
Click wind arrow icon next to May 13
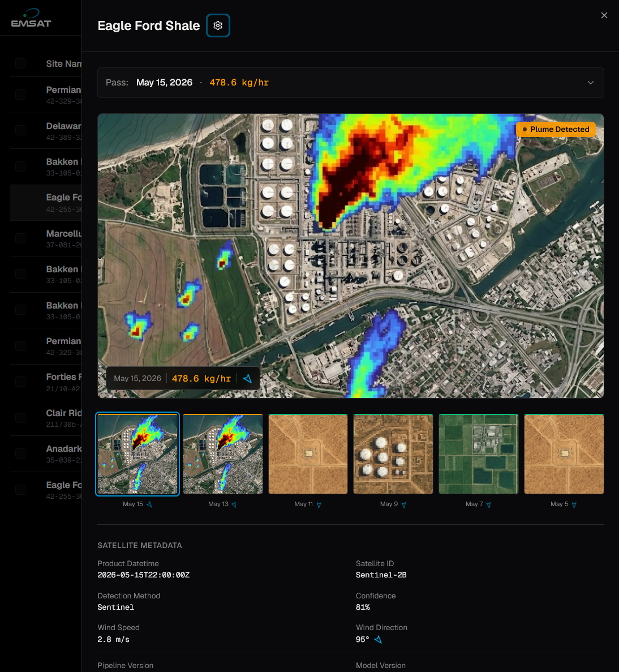click(x=234, y=504)
